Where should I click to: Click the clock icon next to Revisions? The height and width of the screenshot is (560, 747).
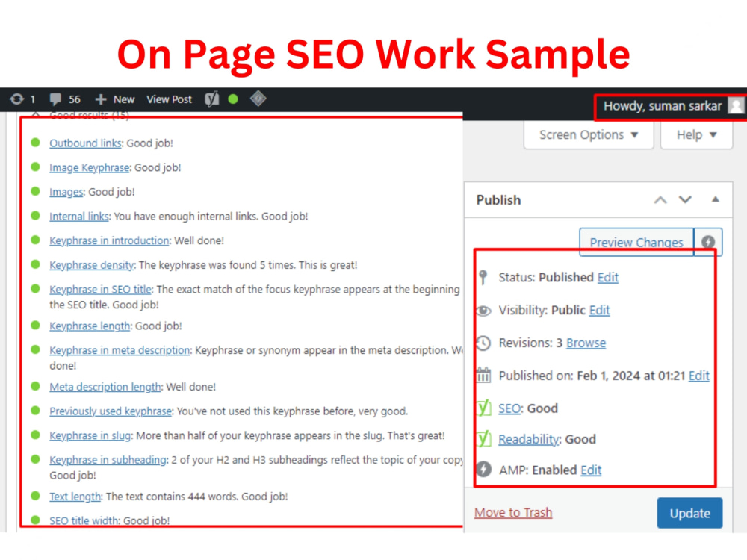pyautogui.click(x=483, y=343)
